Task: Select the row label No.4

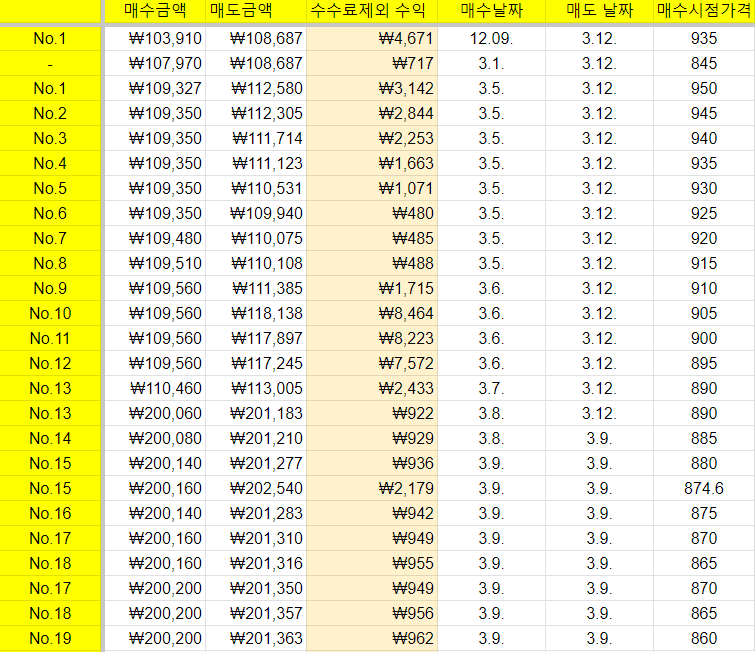Action: pos(50,164)
